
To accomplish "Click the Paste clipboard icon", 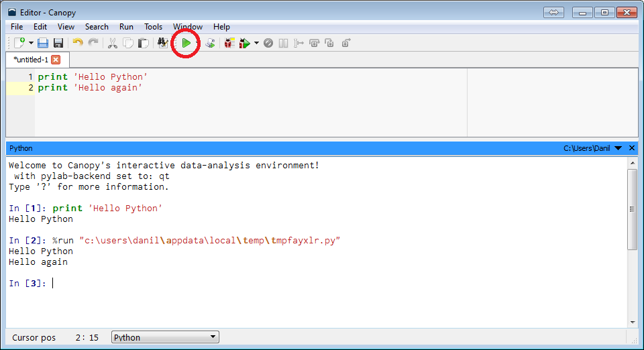I will pos(143,43).
